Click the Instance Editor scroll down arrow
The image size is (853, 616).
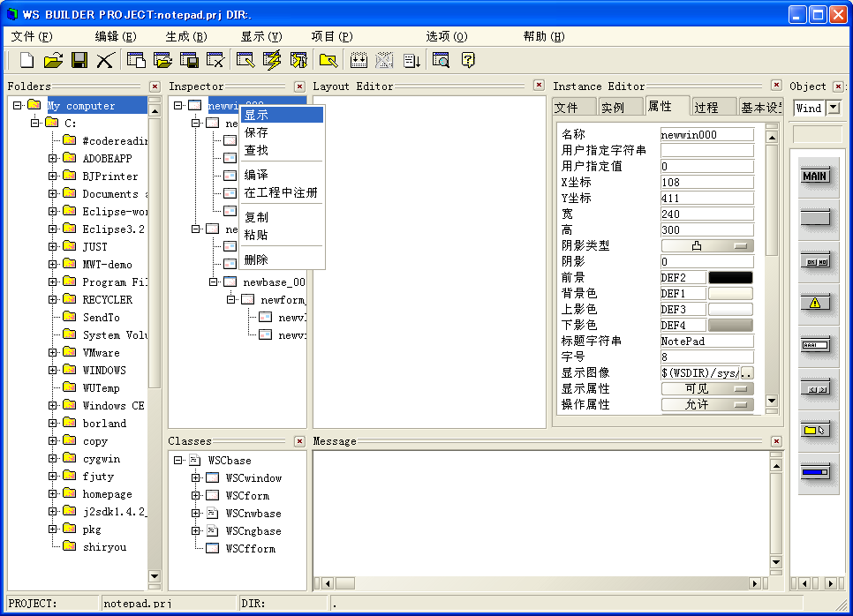772,402
